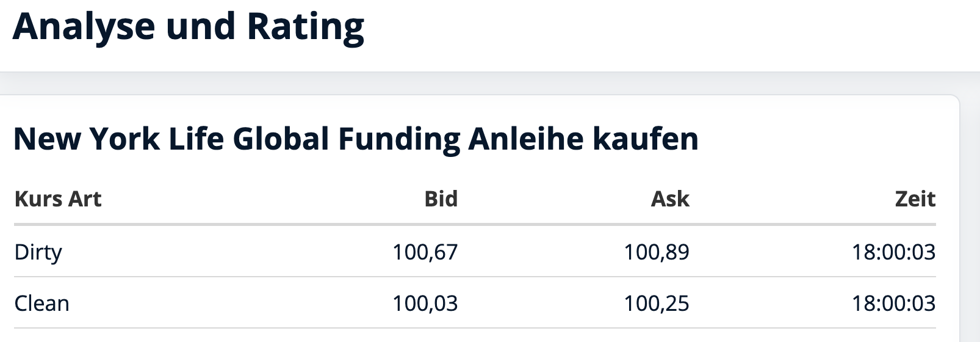Select the 'Kurs Art' column header

58,199
